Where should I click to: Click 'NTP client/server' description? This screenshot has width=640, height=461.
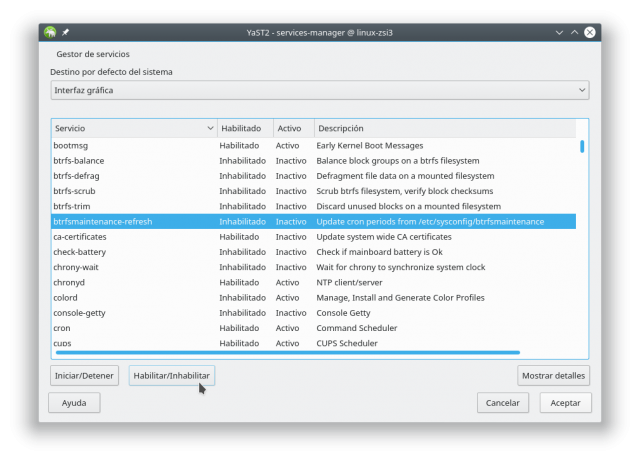point(349,283)
